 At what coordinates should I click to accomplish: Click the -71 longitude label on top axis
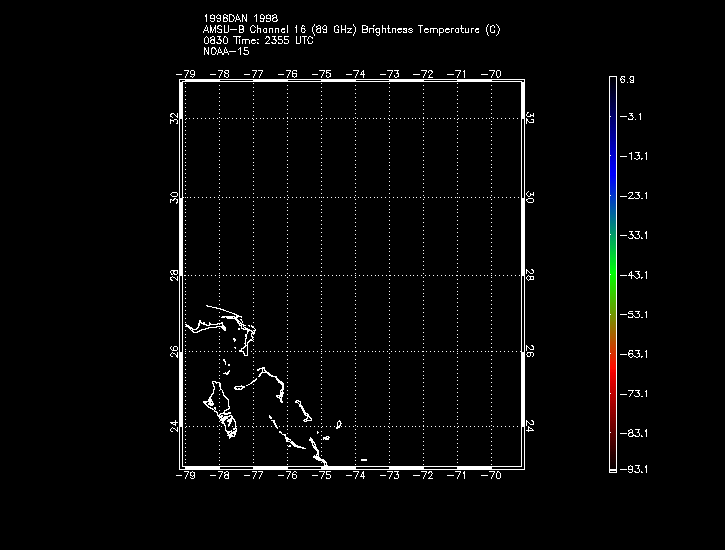click(x=457, y=74)
